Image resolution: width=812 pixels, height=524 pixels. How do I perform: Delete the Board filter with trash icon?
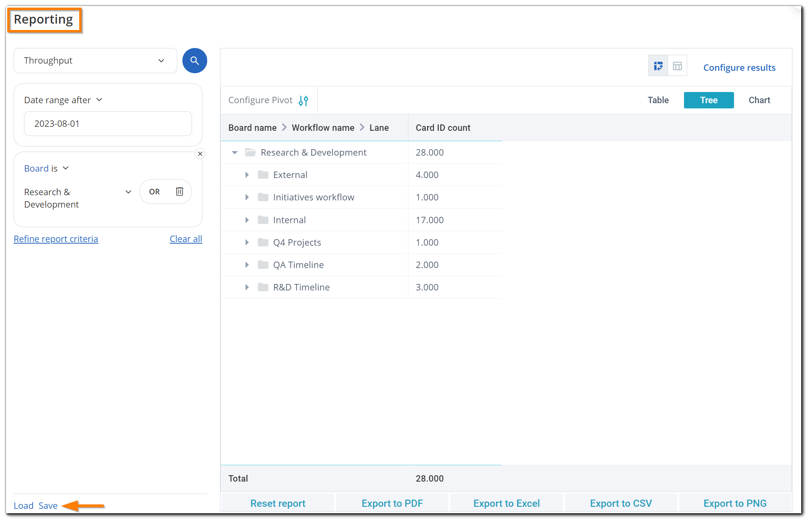pyautogui.click(x=180, y=192)
